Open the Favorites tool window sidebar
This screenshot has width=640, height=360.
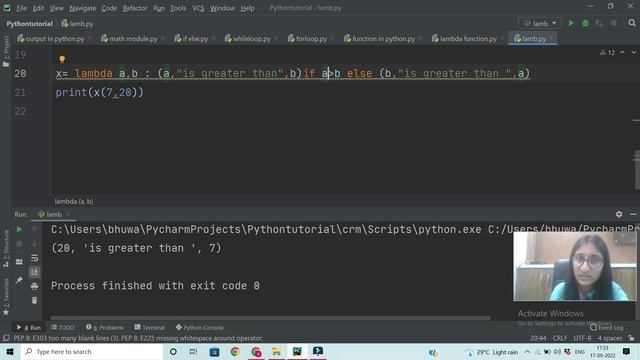[6, 297]
